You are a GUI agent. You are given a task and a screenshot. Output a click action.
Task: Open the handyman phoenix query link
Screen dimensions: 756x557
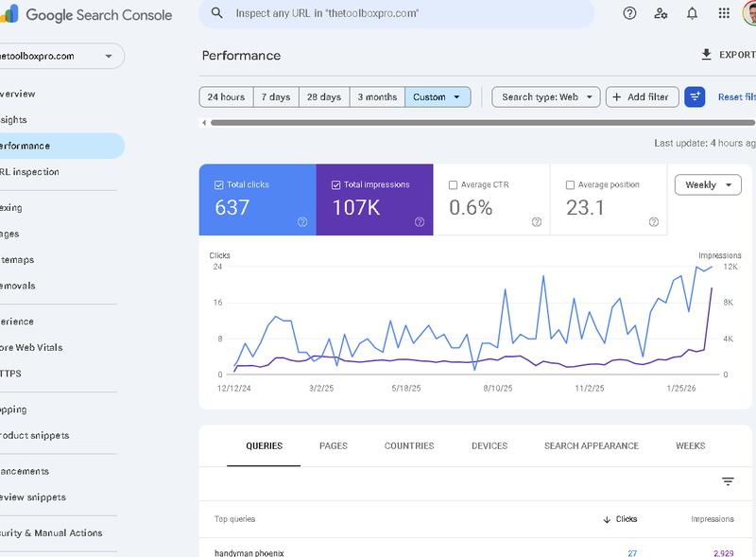(249, 552)
